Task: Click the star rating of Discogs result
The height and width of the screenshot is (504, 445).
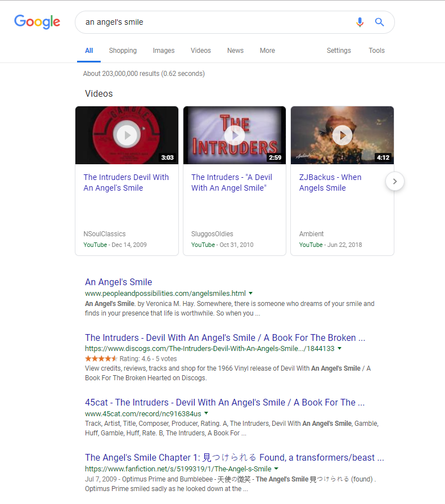Action: click(x=101, y=358)
